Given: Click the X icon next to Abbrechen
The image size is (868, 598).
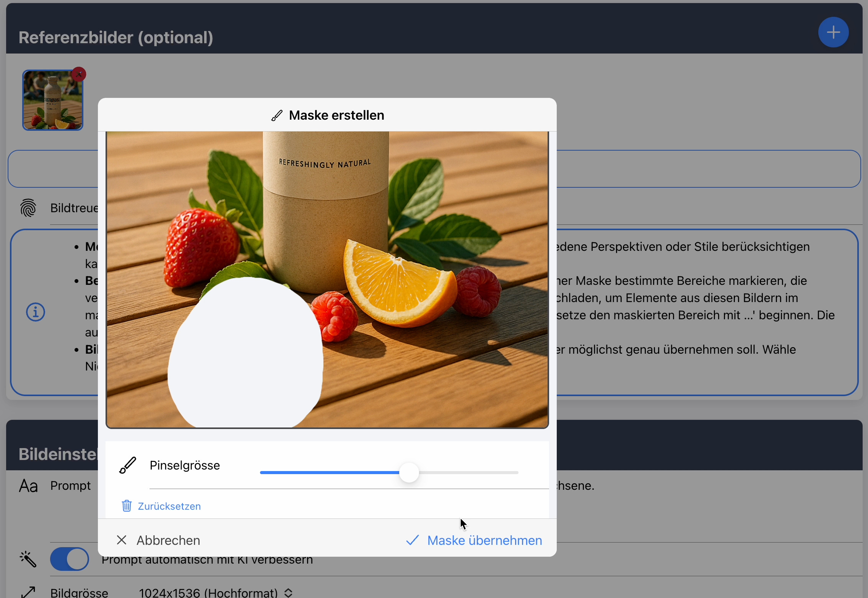Looking at the screenshot, I should (x=122, y=540).
